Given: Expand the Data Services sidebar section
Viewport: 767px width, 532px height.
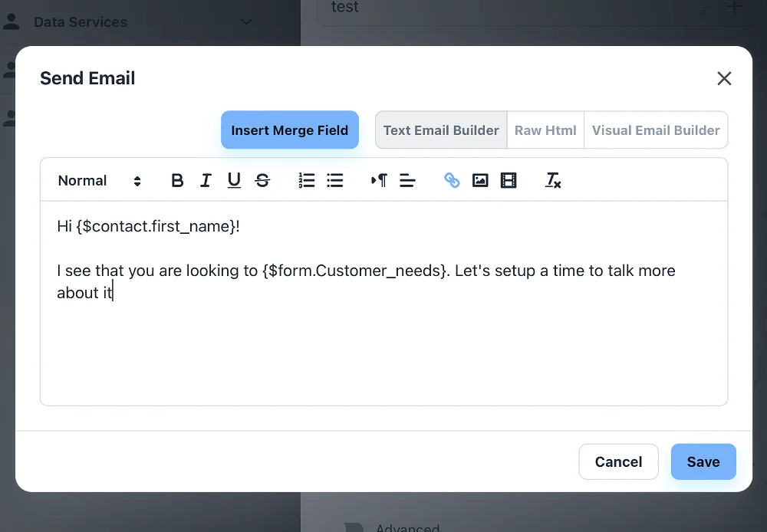Looking at the screenshot, I should [245, 22].
